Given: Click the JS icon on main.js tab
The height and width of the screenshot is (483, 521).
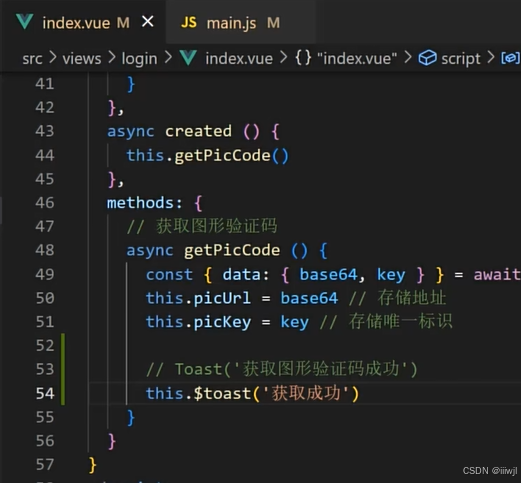Looking at the screenshot, I should click(189, 23).
